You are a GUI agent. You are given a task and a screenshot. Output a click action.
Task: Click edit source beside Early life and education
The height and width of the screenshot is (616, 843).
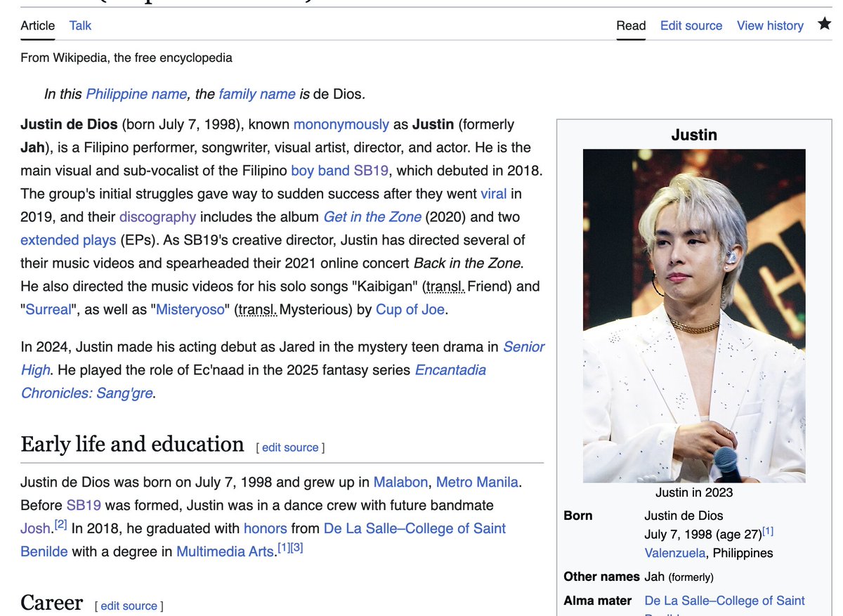pyautogui.click(x=290, y=447)
